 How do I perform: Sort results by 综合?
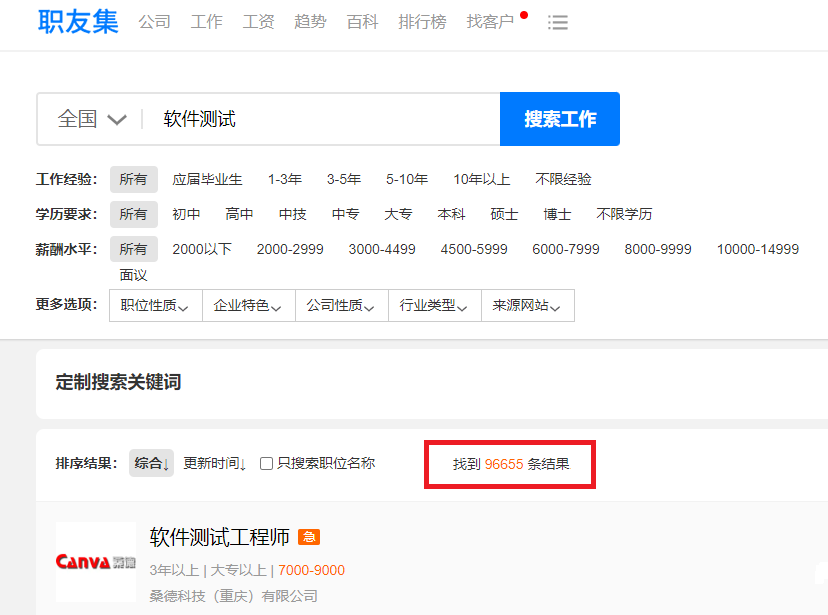152,463
